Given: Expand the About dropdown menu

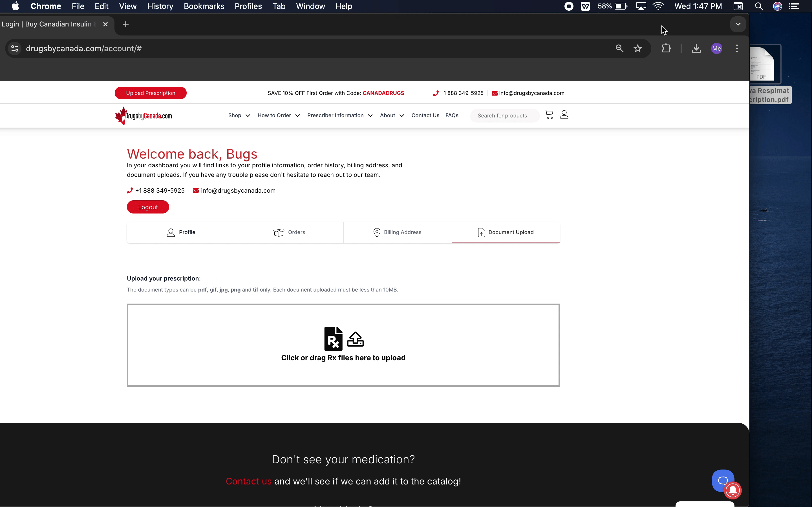Looking at the screenshot, I should pyautogui.click(x=392, y=115).
